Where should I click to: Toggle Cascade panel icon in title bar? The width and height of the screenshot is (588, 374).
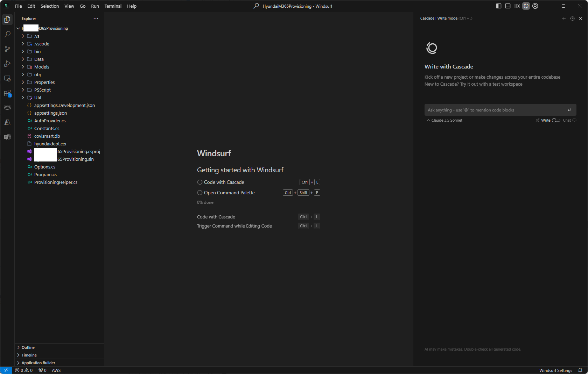pyautogui.click(x=526, y=6)
